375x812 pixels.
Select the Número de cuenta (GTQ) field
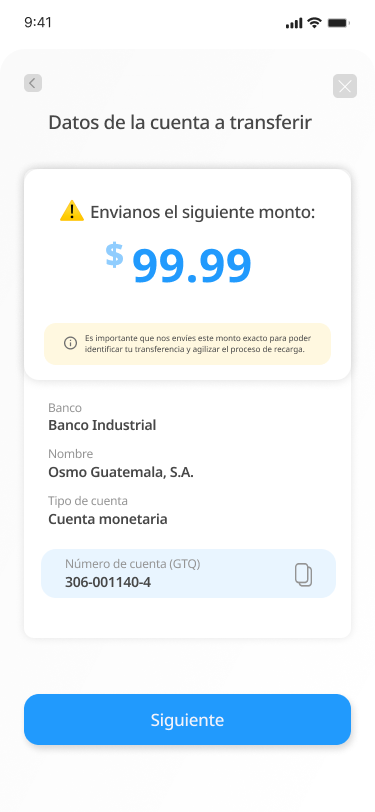[189, 574]
